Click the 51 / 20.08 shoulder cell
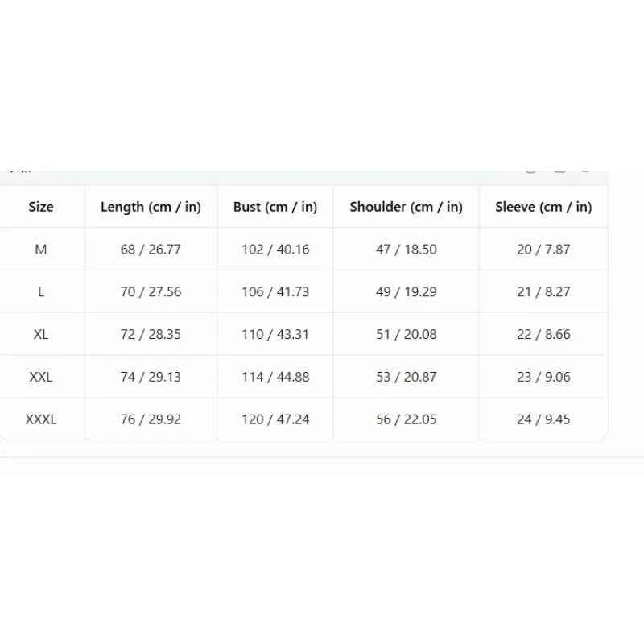This screenshot has width=644, height=644. click(407, 334)
